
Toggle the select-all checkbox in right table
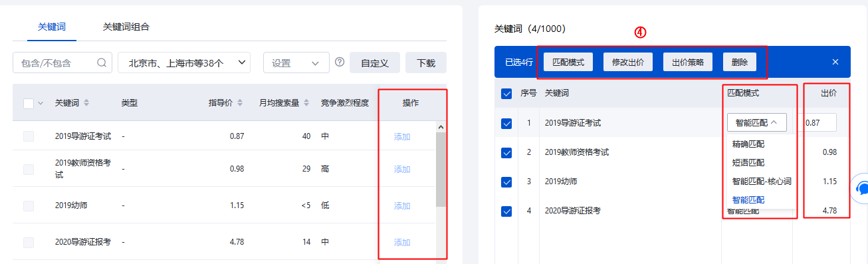point(506,94)
